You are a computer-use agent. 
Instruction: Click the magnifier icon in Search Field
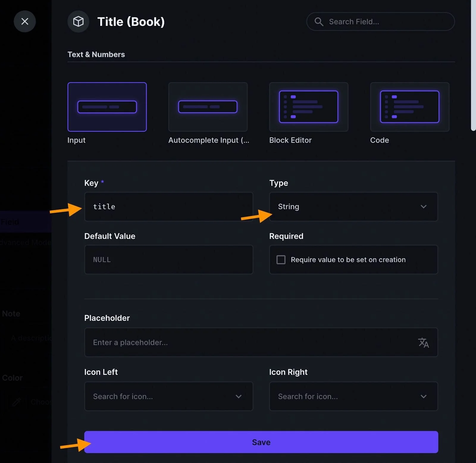(x=319, y=22)
